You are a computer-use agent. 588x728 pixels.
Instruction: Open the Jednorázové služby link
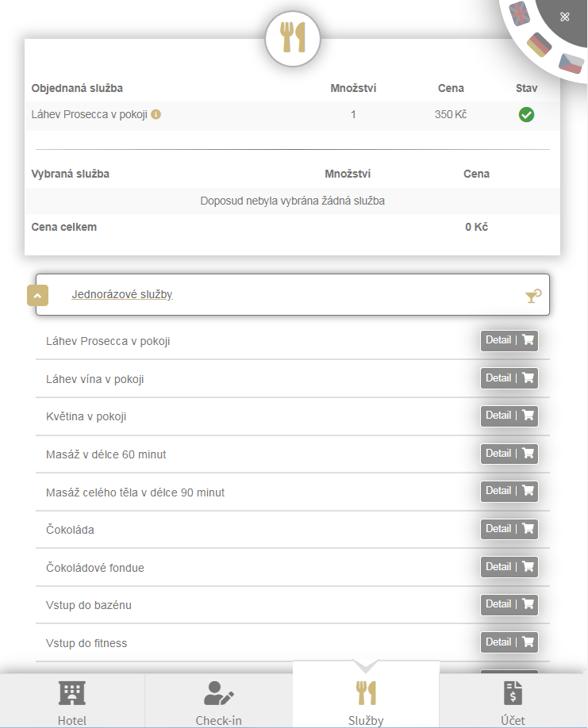(x=122, y=294)
